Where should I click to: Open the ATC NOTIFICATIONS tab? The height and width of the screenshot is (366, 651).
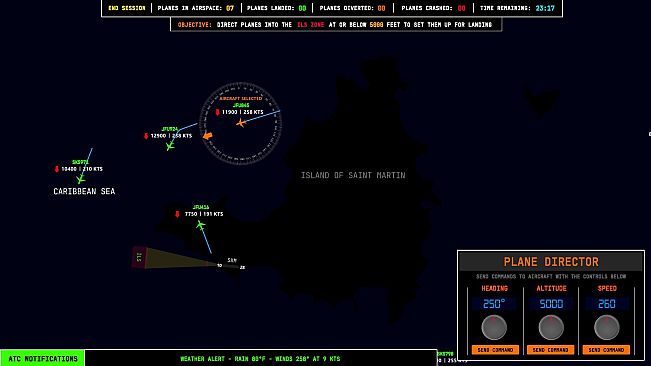(43, 359)
